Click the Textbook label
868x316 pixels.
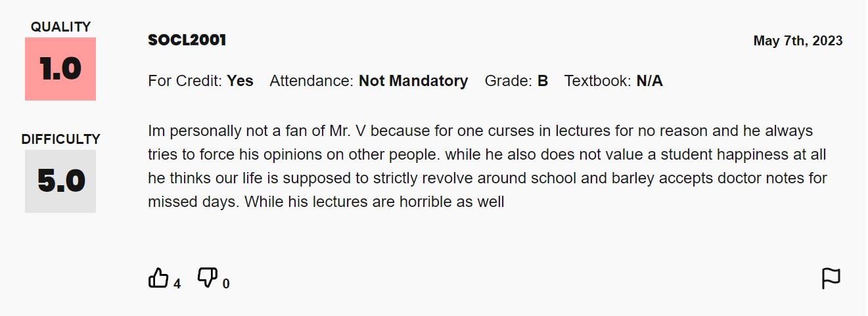pos(598,81)
